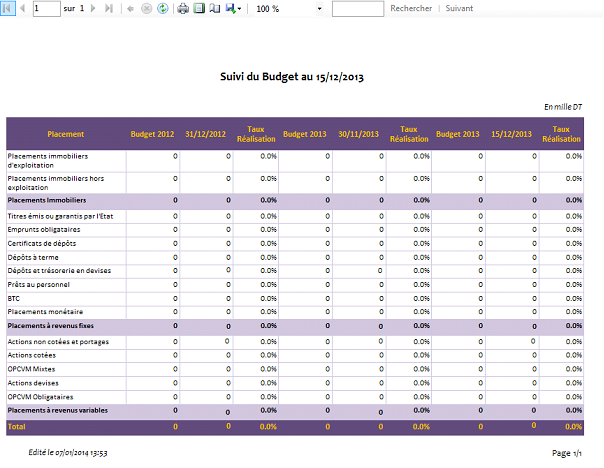Select the 'BTC' row label
604x468 pixels.
(13, 299)
